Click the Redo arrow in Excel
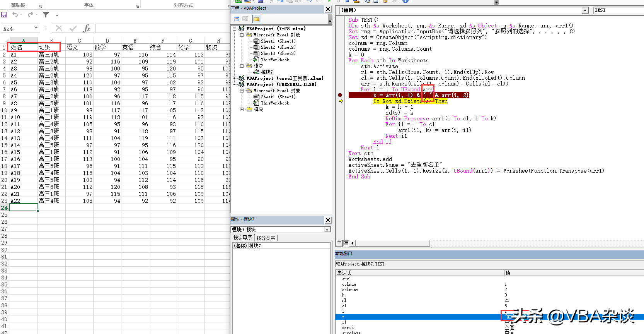644x334 pixels. [31, 15]
